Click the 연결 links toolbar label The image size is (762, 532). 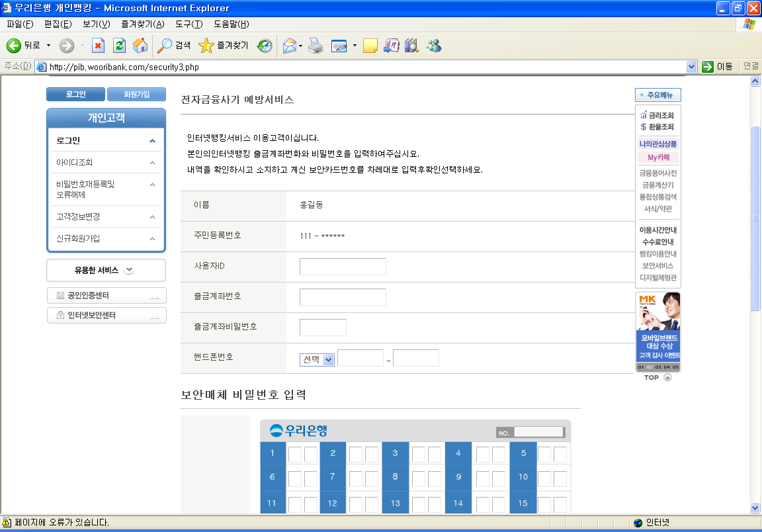751,66
